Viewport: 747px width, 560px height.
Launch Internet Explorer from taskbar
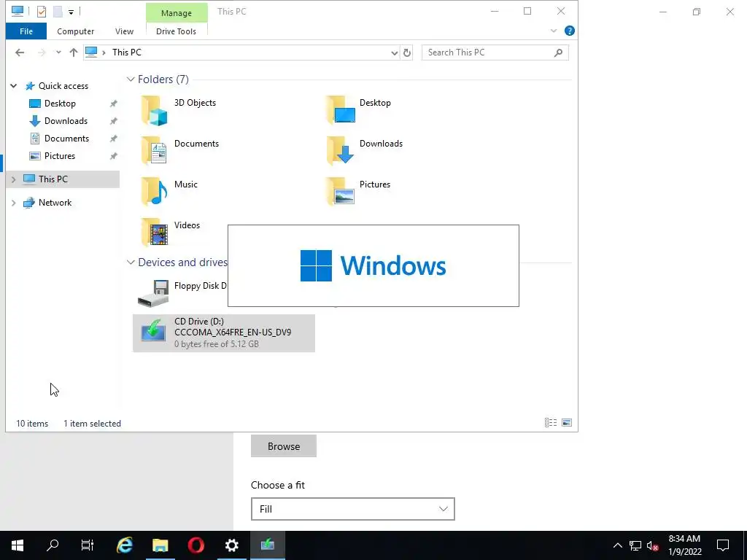(124, 545)
